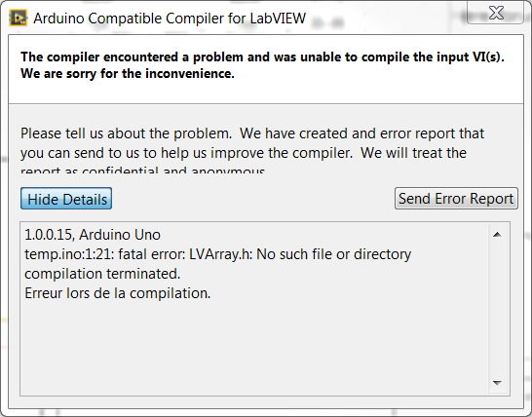Click the 'We are sorry for the inconvenience' text

click(x=128, y=74)
